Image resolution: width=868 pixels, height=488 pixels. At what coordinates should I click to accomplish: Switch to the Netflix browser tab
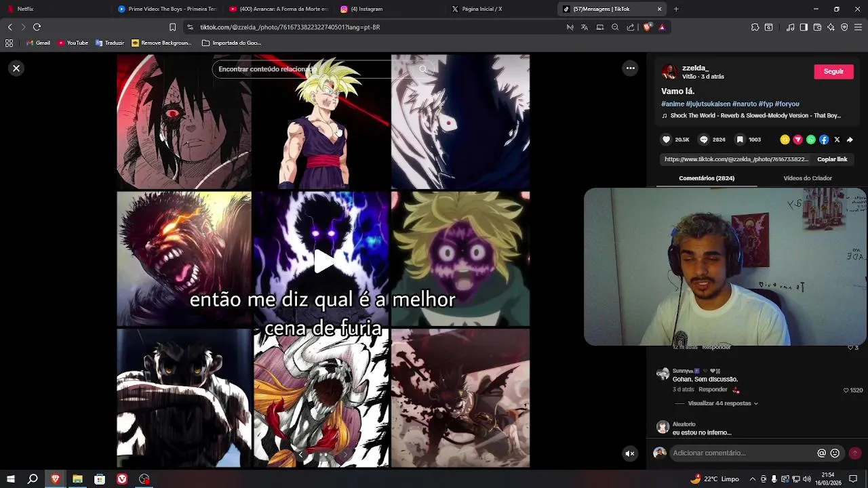click(54, 9)
